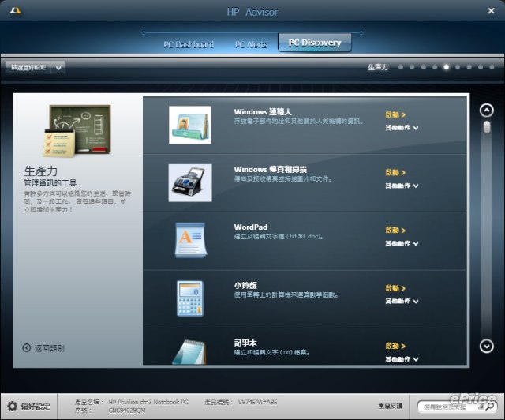The image size is (505, 420).
Task: Select the ninth category page dot
Action: point(492,67)
